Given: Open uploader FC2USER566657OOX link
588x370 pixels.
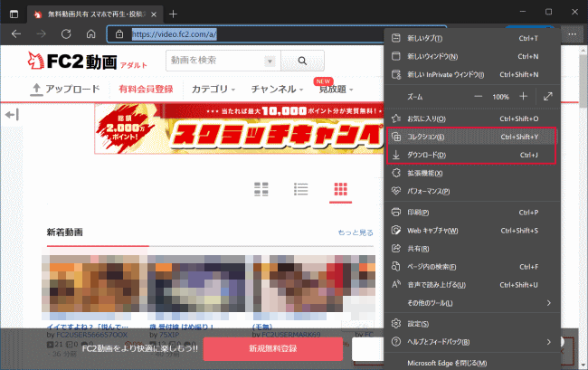Looking at the screenshot, I should click(x=90, y=335).
